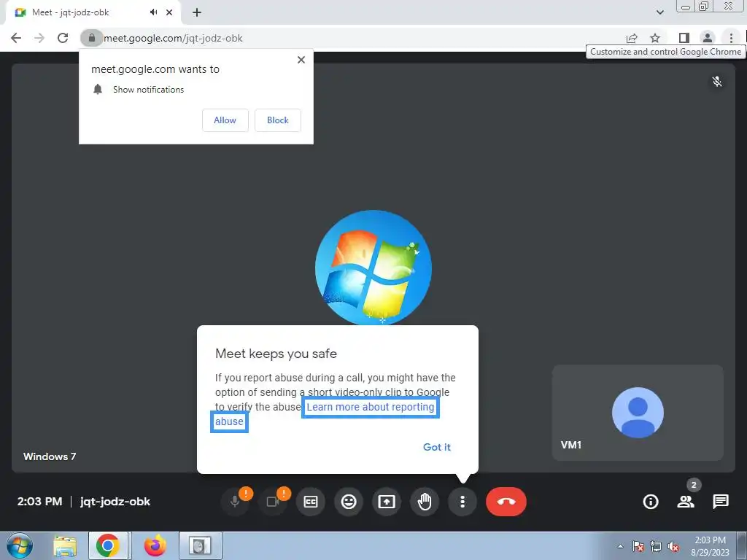Toggle the camera button in Meet toolbar
Viewport: 747px width, 560px height.
click(273, 502)
